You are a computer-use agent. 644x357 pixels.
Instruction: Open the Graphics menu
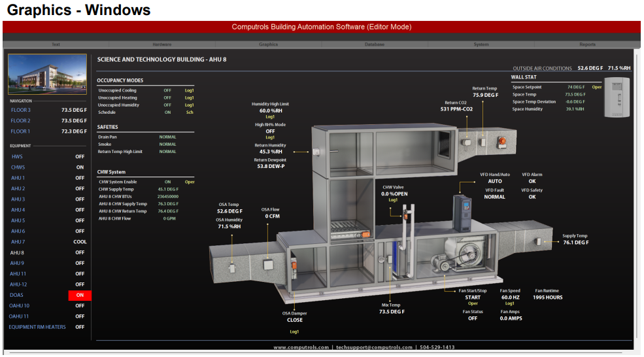pyautogui.click(x=268, y=44)
